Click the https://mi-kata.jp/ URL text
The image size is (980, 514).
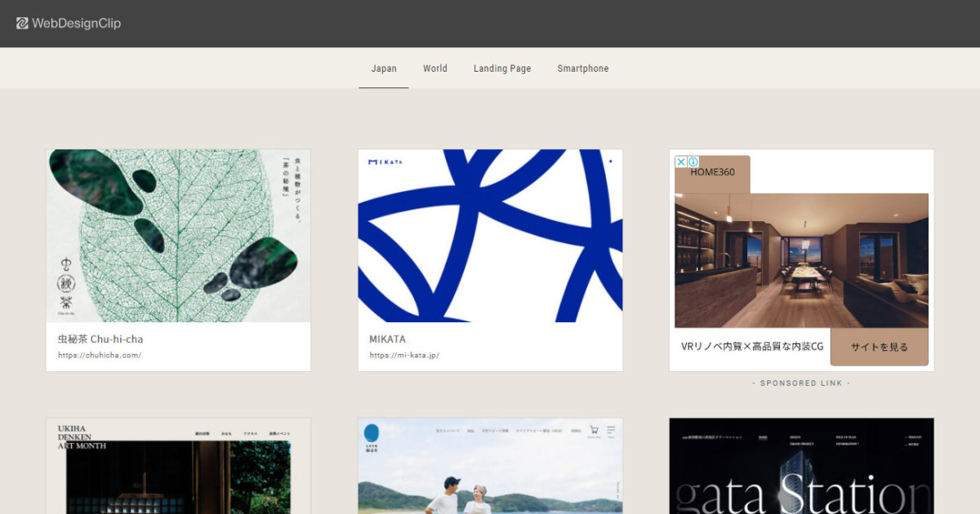[x=404, y=356]
